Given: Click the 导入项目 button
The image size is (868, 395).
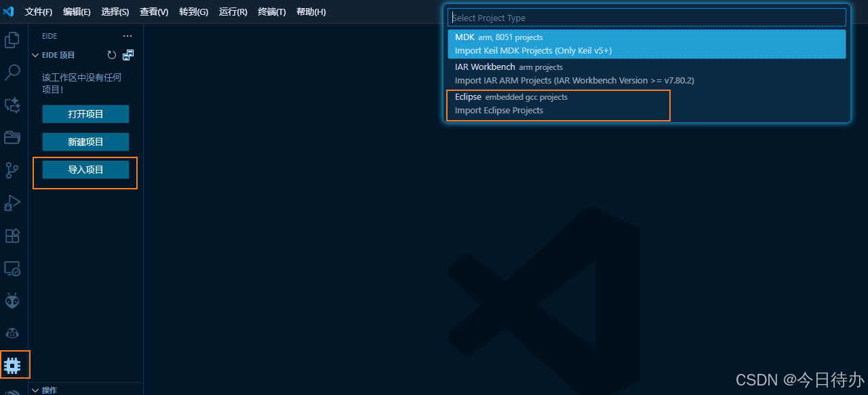Looking at the screenshot, I should tap(85, 170).
